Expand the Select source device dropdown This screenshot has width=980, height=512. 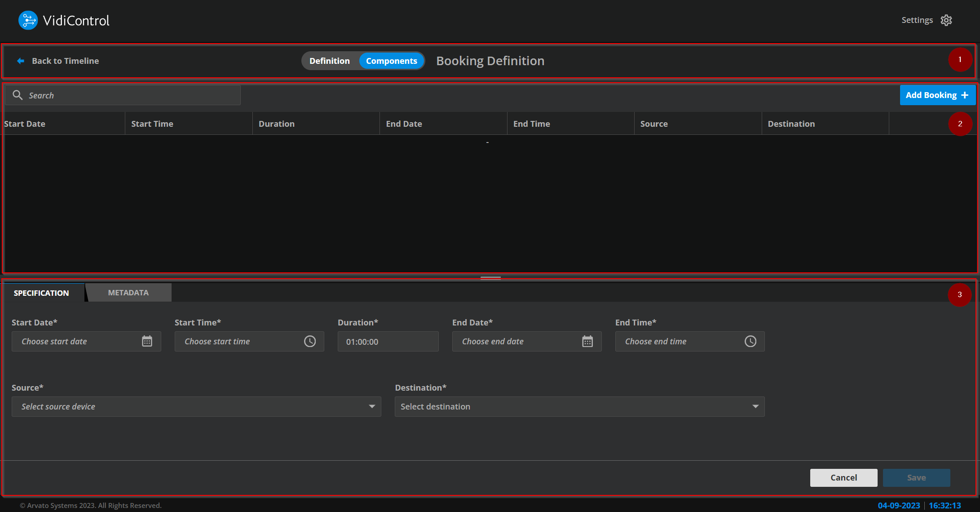(196, 406)
